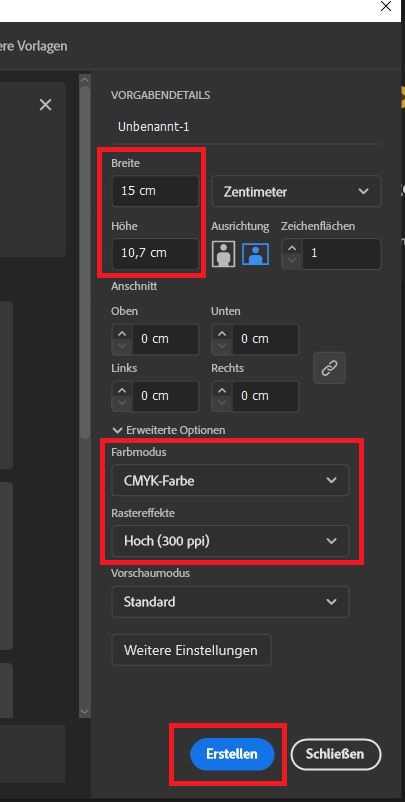Toggle the bleed link chain icon

(x=329, y=368)
